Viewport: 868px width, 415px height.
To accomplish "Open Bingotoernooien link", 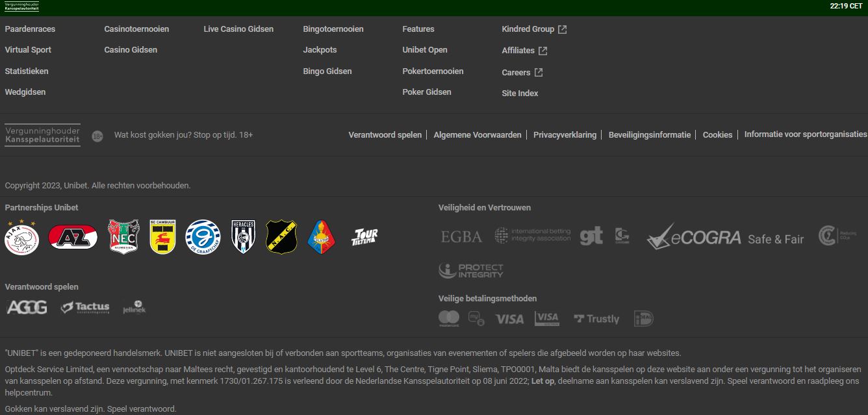I will pyautogui.click(x=333, y=29).
